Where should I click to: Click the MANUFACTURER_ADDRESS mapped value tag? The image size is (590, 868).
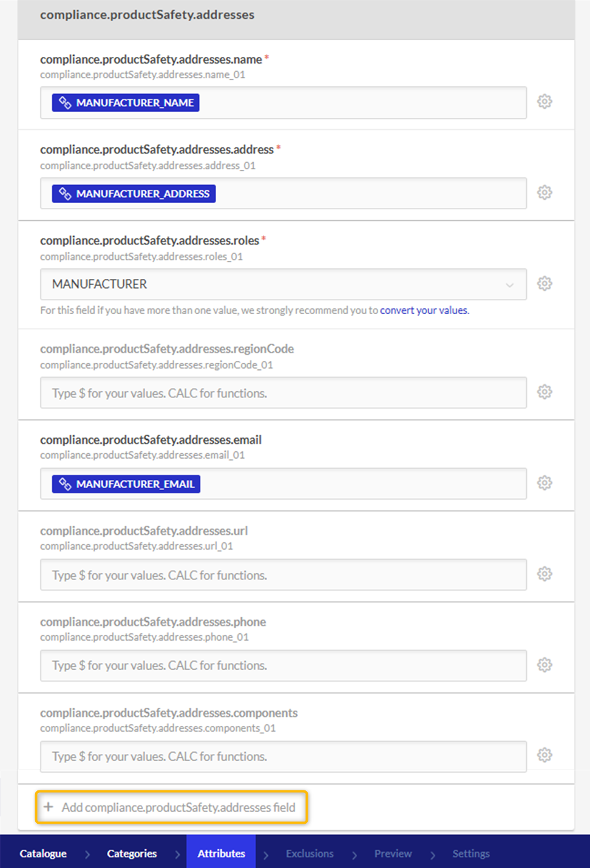(x=134, y=193)
